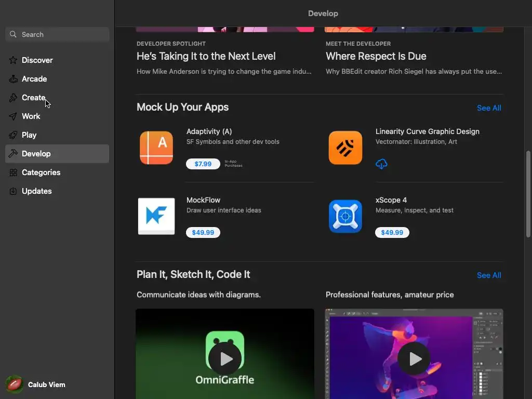Open the Play section
Image resolution: width=532 pixels, height=399 pixels.
pyautogui.click(x=57, y=135)
